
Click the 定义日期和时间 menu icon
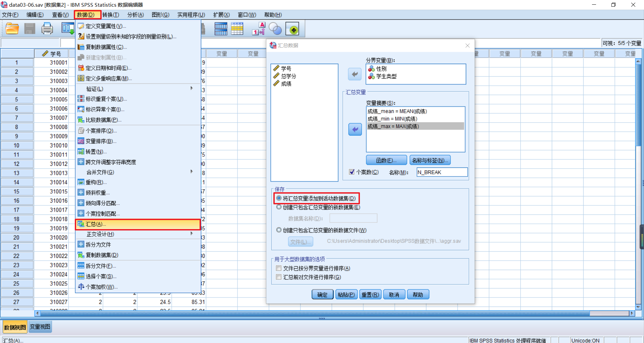(x=81, y=68)
